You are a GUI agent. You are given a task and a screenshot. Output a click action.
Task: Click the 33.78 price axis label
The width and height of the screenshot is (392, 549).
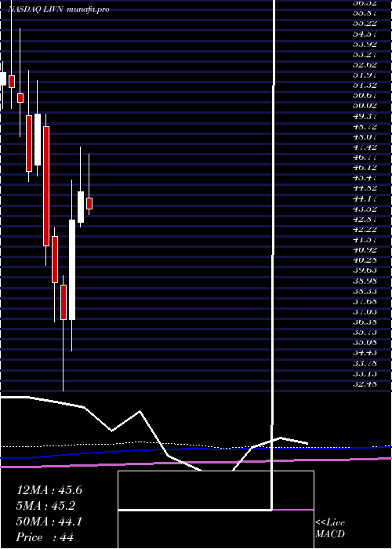point(365,363)
